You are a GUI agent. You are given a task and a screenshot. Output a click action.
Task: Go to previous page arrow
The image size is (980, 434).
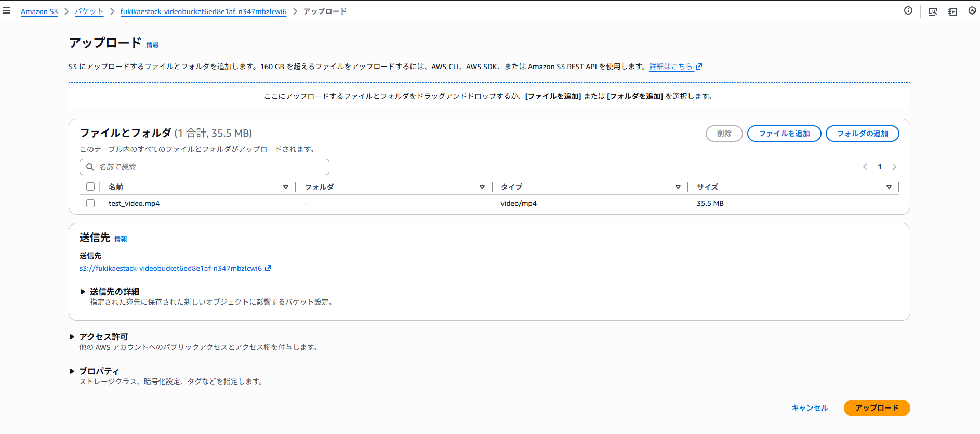coord(865,167)
